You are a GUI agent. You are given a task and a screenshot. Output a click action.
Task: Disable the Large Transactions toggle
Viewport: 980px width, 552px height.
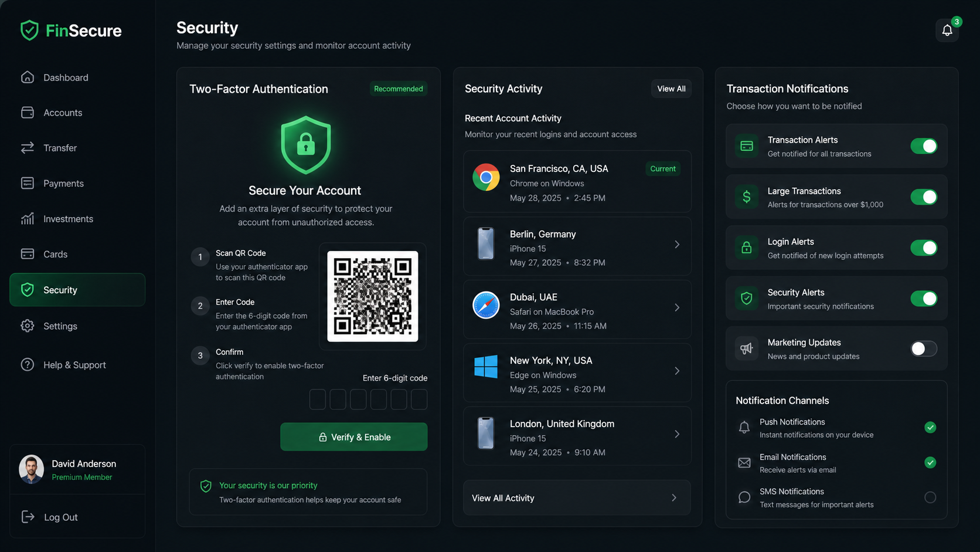(924, 197)
